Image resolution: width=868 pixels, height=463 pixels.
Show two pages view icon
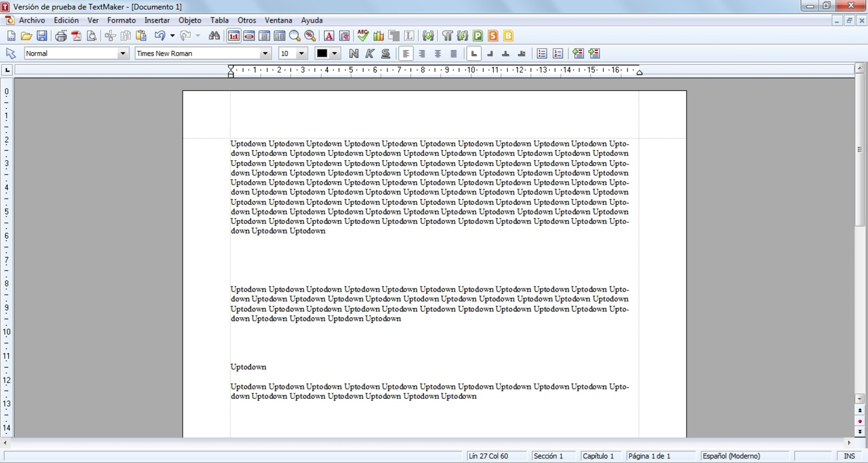click(279, 36)
